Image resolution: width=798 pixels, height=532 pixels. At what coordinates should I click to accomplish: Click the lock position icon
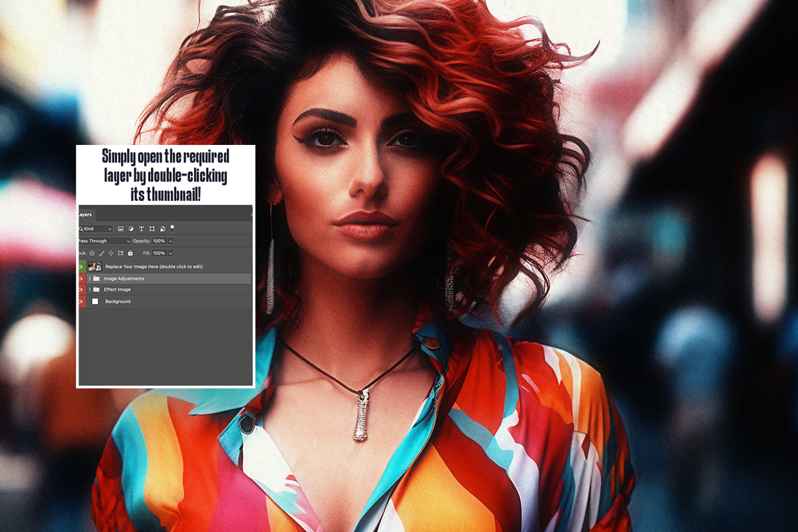(x=111, y=253)
